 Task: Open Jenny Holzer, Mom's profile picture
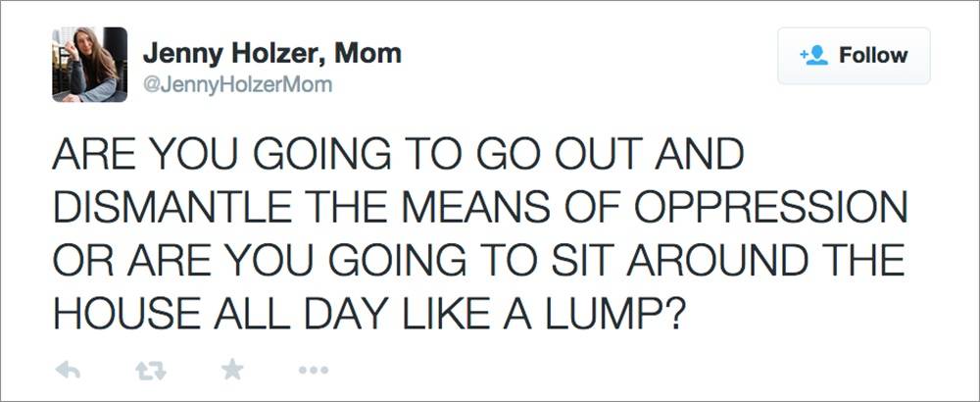(89, 65)
